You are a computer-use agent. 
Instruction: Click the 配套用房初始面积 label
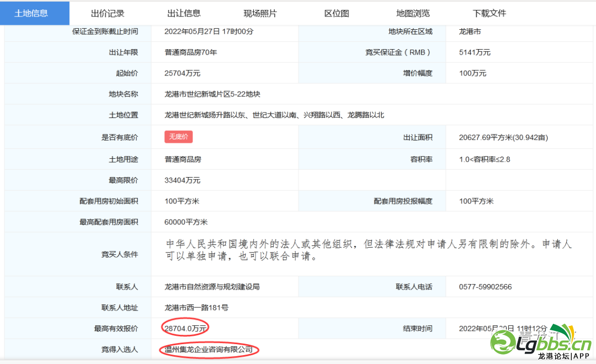pos(109,201)
